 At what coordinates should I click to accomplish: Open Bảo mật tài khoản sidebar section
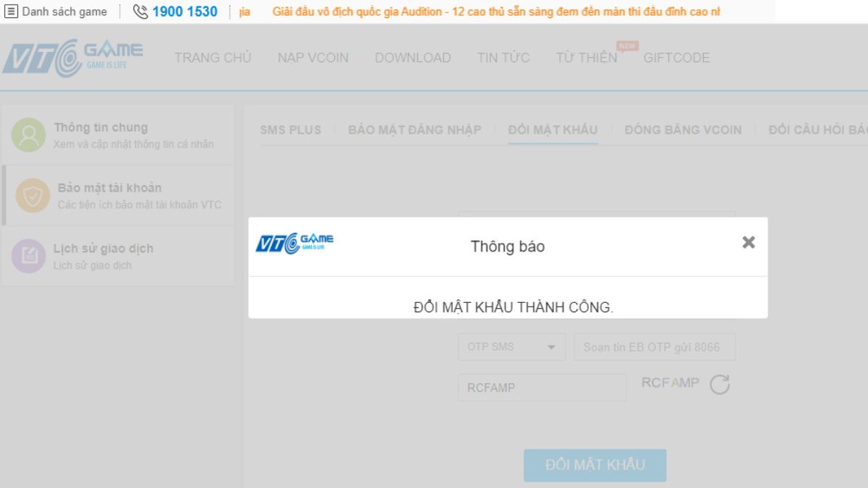pyautogui.click(x=118, y=196)
